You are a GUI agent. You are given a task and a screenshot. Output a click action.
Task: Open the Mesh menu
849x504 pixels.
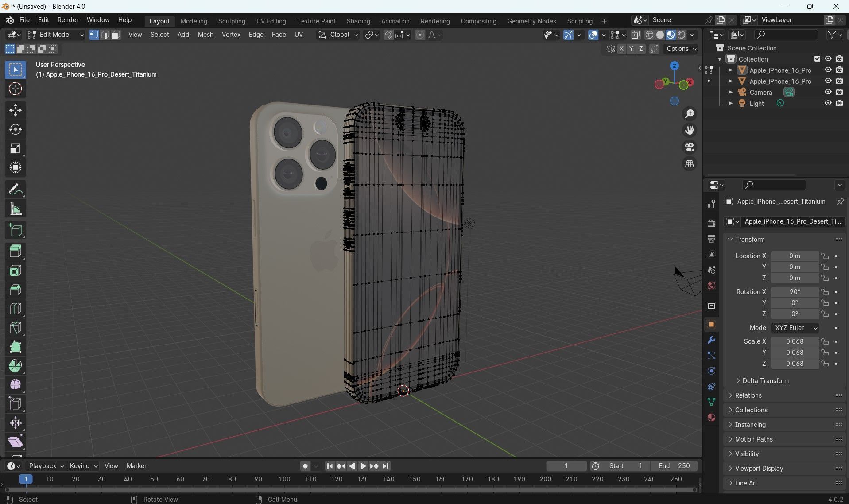pyautogui.click(x=205, y=35)
